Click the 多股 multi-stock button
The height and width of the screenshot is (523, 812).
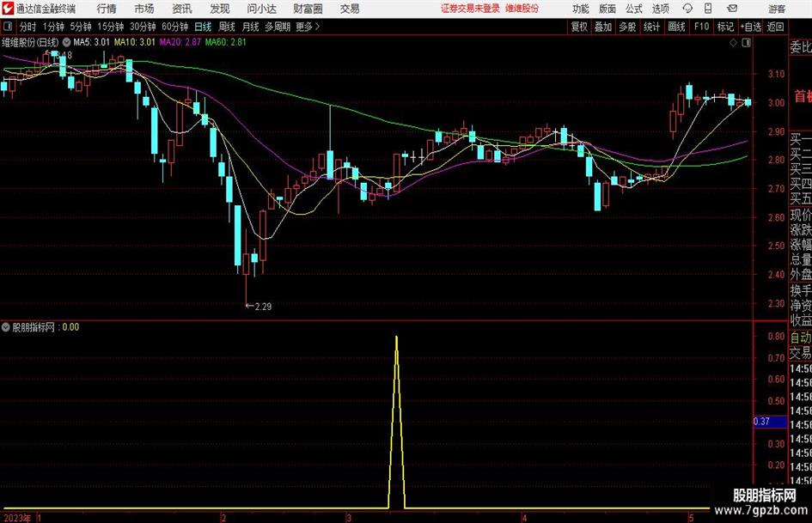pyautogui.click(x=627, y=27)
